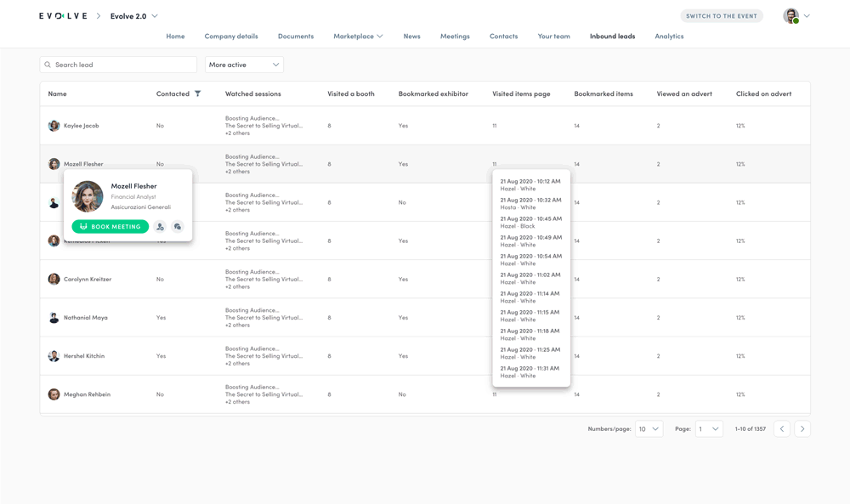Screen dimensions: 850x504
Task: Click the EVOLVE logo
Action: click(x=63, y=16)
